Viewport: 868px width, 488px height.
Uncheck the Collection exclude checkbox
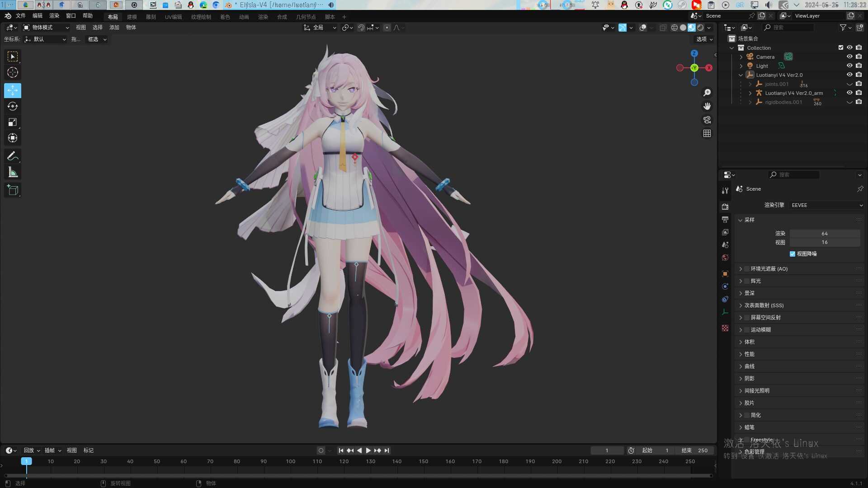point(841,47)
